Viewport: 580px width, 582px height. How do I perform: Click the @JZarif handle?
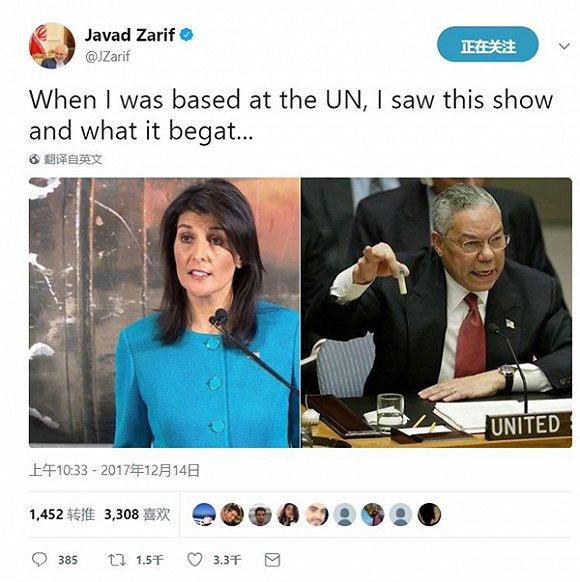point(108,57)
